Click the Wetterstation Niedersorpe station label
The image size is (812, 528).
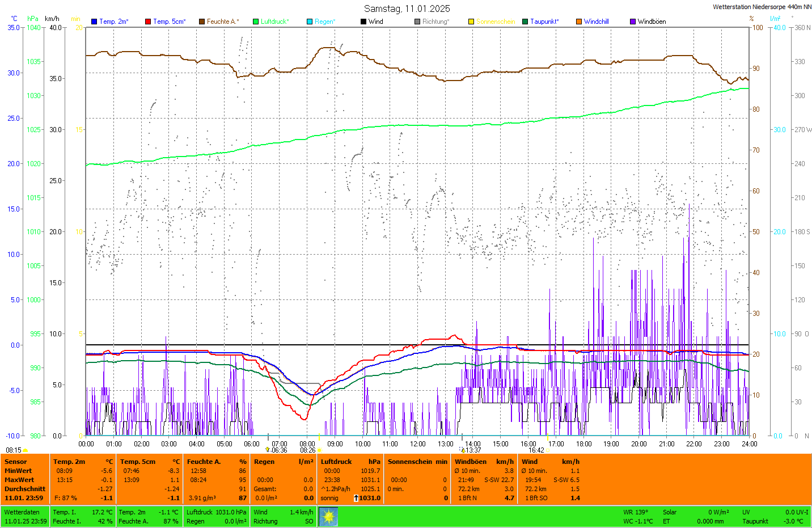(x=762, y=7)
